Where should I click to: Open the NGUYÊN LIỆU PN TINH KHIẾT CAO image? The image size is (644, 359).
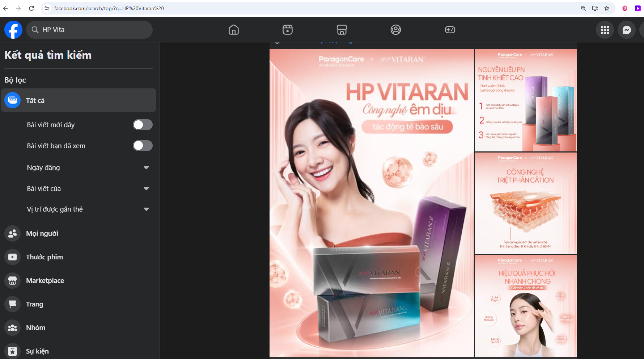(526, 100)
